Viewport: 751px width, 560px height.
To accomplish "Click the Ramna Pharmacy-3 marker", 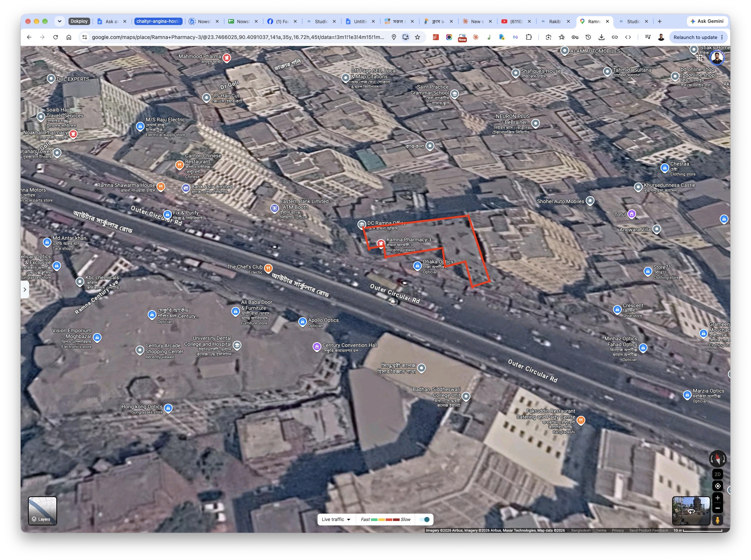I will tap(381, 244).
